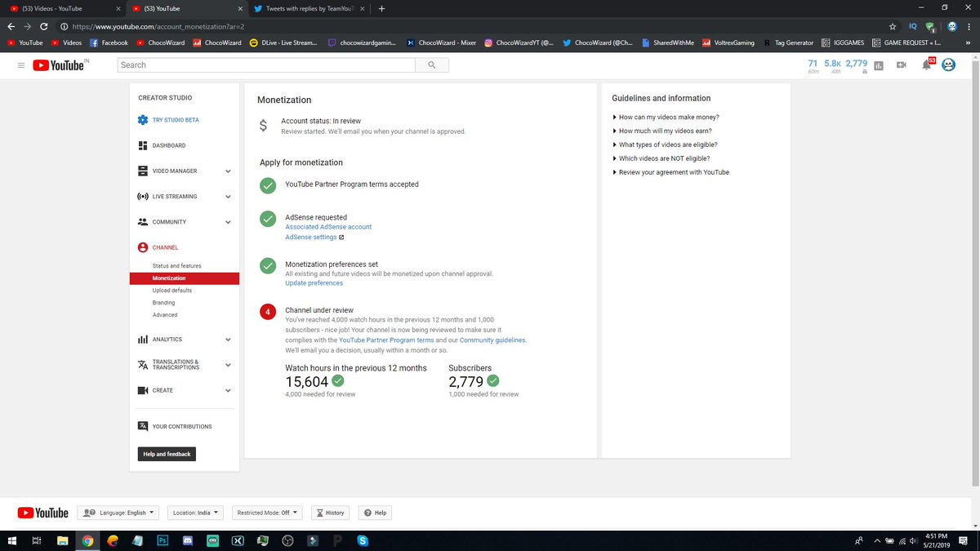980x551 pixels.
Task: Reload the page in Chrome
Action: 44,26
